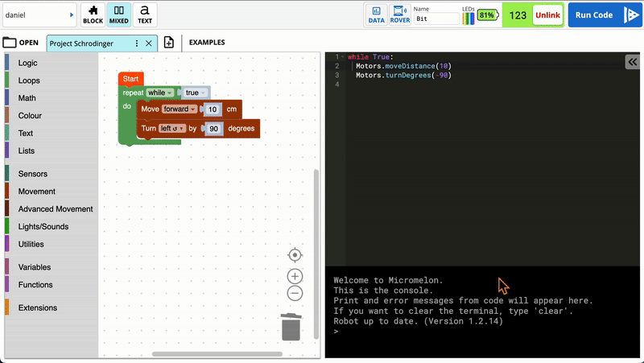
Task: Select the MIXED view mode
Action: 119,14
